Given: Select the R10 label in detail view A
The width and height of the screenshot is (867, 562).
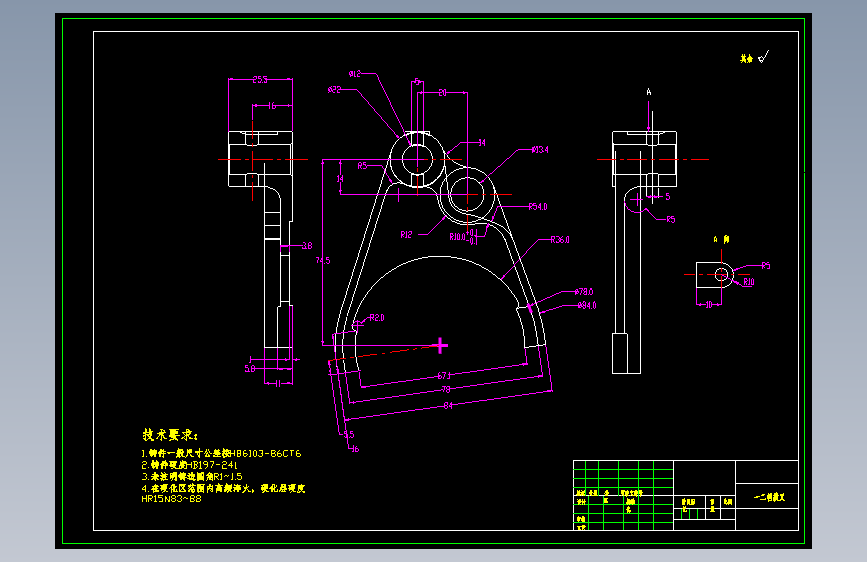Looking at the screenshot, I should coord(748,282).
